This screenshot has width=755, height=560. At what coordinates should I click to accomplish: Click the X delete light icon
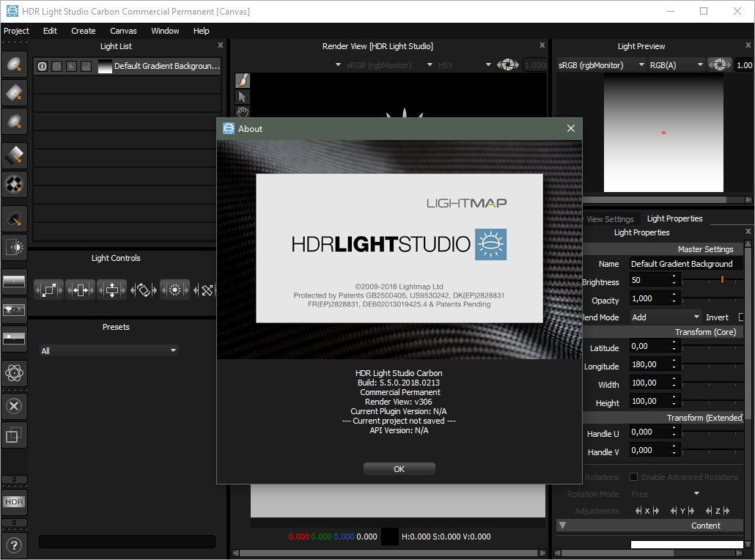tap(15, 405)
